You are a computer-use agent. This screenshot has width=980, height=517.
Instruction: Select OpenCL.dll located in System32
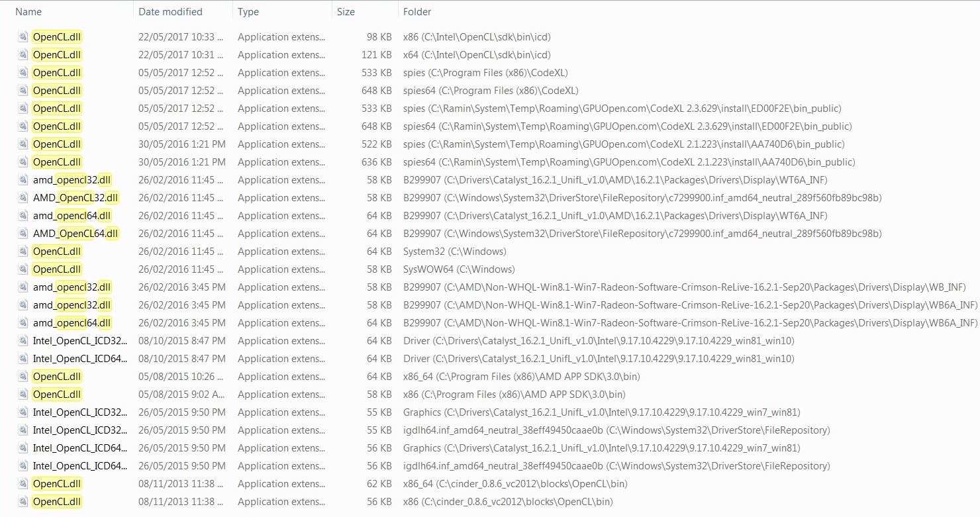click(56, 251)
